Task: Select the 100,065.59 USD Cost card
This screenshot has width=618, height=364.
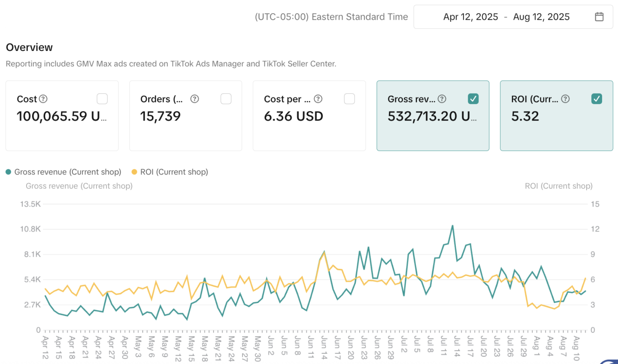Action: coord(62,124)
